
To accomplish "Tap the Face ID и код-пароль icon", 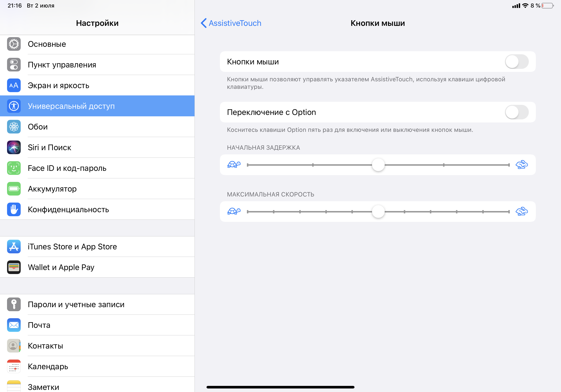I will (x=14, y=168).
